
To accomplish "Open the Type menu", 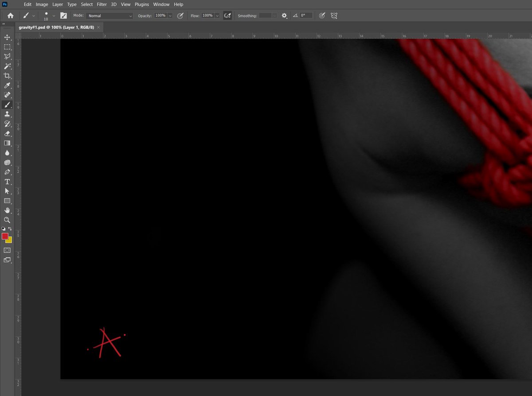I will point(72,4).
